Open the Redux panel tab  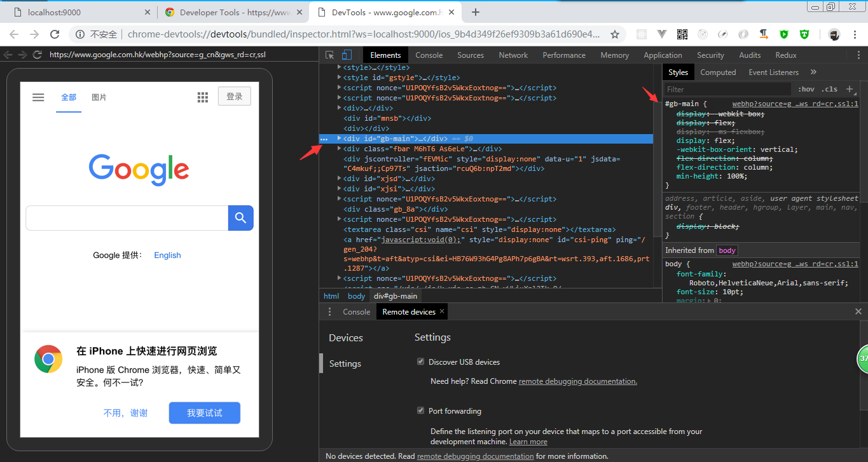tap(786, 55)
